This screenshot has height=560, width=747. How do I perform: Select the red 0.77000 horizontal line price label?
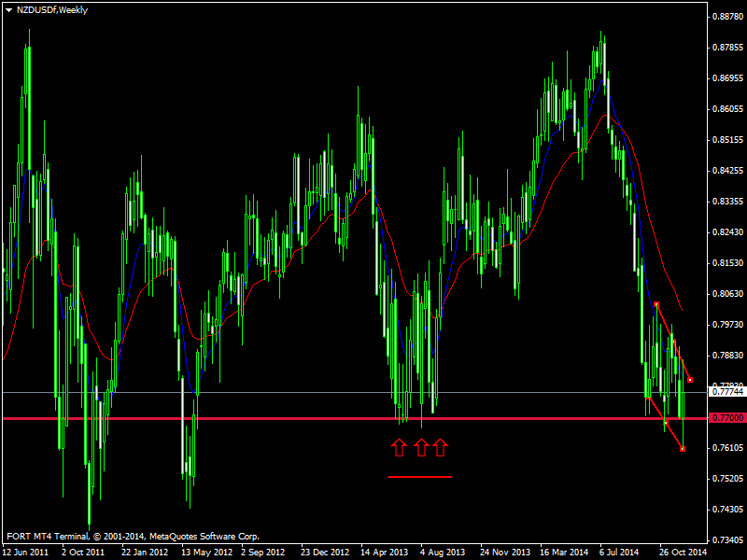pos(727,417)
